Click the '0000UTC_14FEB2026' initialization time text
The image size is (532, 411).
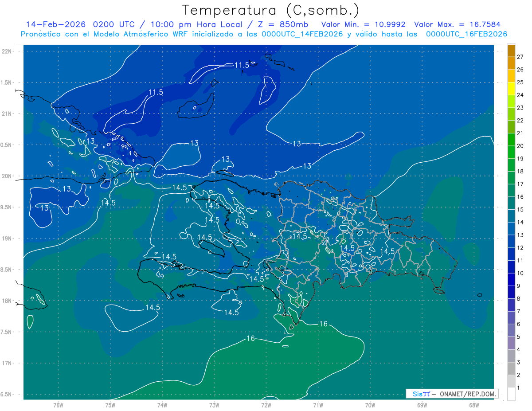[302, 34]
